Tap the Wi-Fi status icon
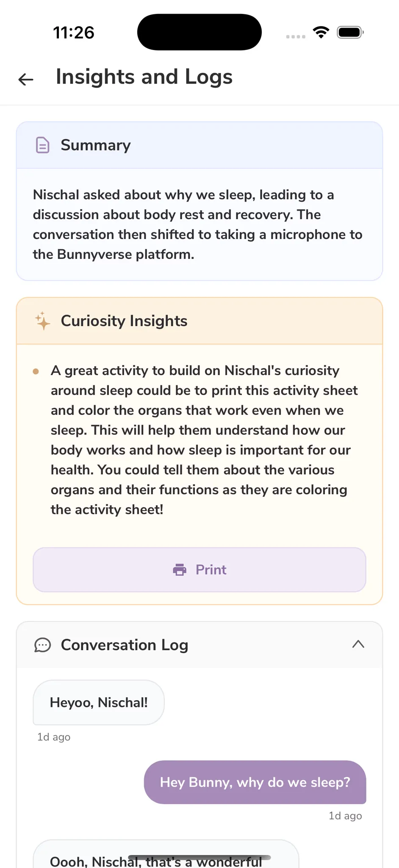This screenshot has height=868, width=399. (321, 32)
